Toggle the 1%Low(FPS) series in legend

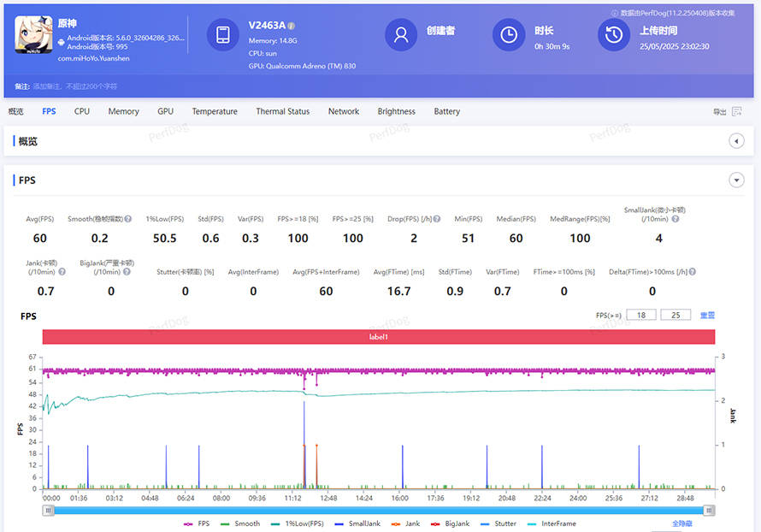(x=298, y=523)
